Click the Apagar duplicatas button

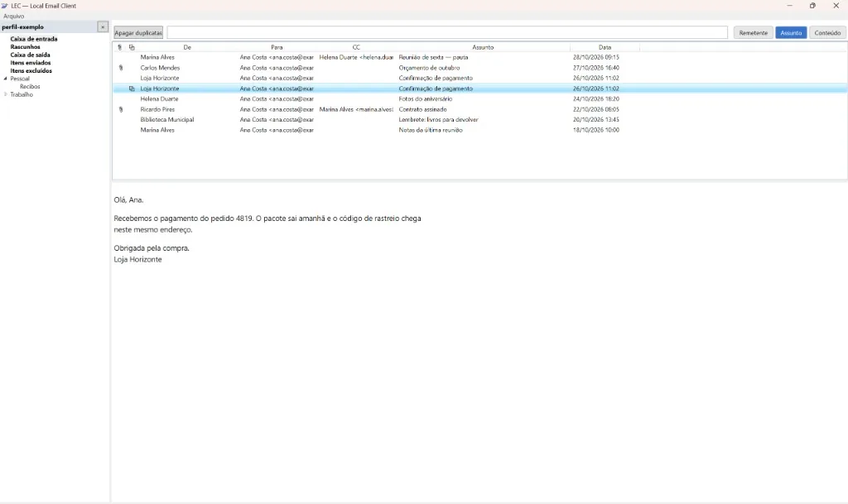tap(138, 33)
